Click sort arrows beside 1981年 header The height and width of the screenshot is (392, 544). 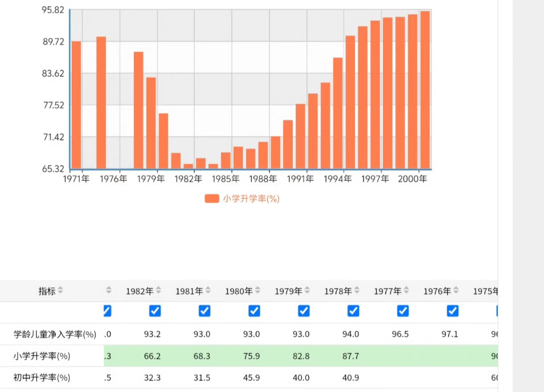click(x=208, y=291)
